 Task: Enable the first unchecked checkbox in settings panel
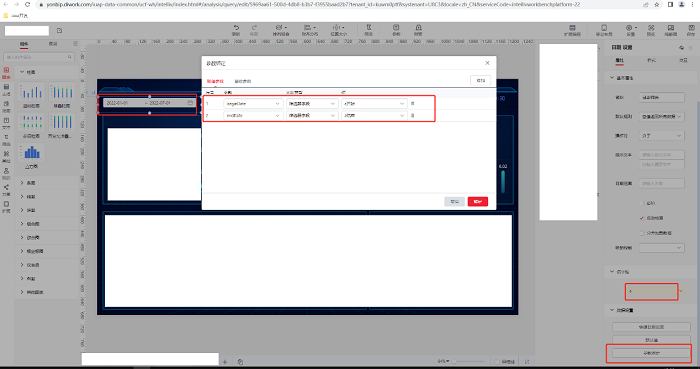[642, 203]
